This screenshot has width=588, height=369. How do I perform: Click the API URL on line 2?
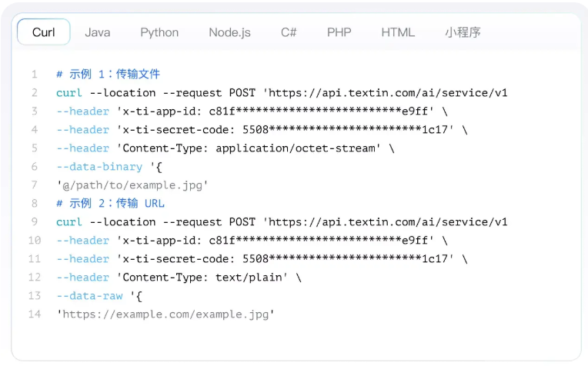tap(385, 93)
